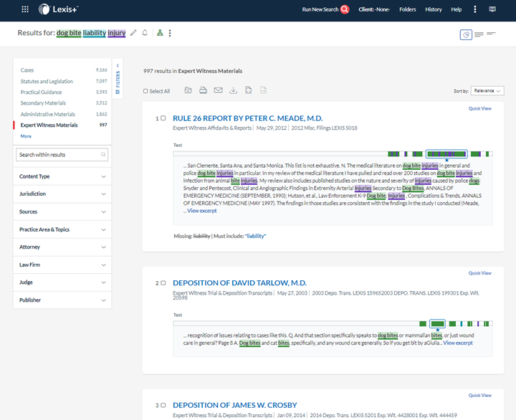
Task: Open Quick View for result 1
Action: click(479, 109)
